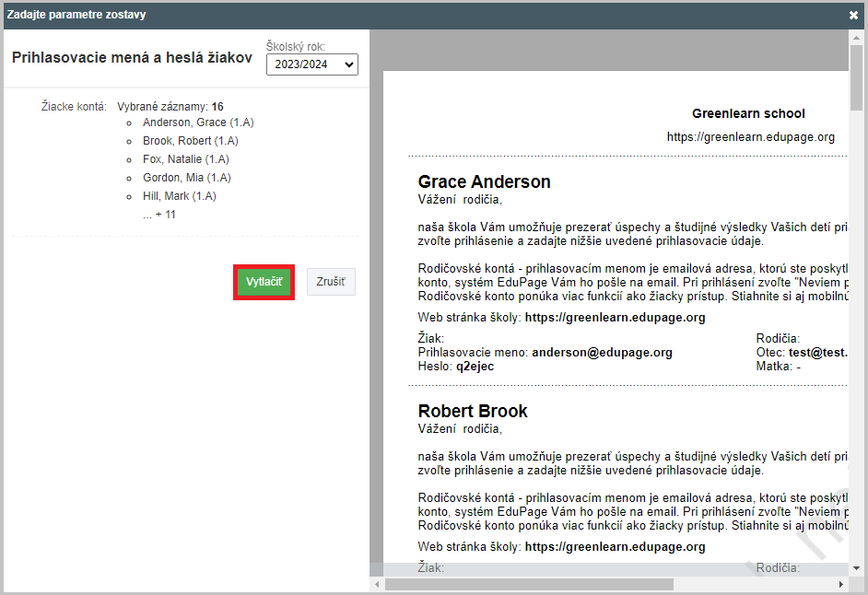Click Fox, Natalie (1.A) record
Screen dimensions: 868x595
(x=185, y=159)
